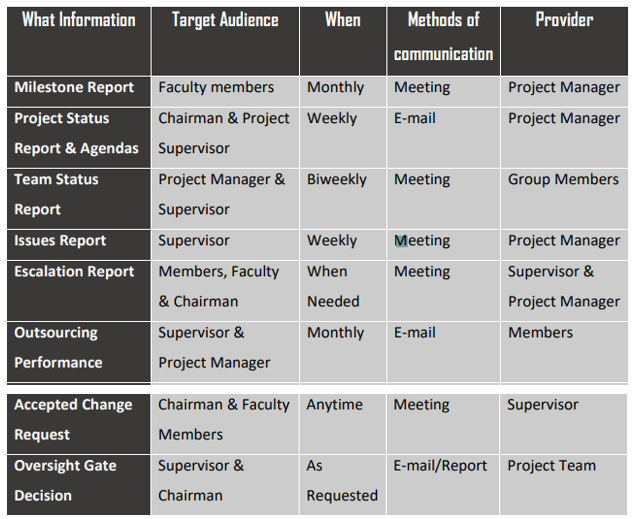Select 'Supervisor & Project Manager' provider cell
Viewport: 634px width, 519px height.
pyautogui.click(x=564, y=291)
